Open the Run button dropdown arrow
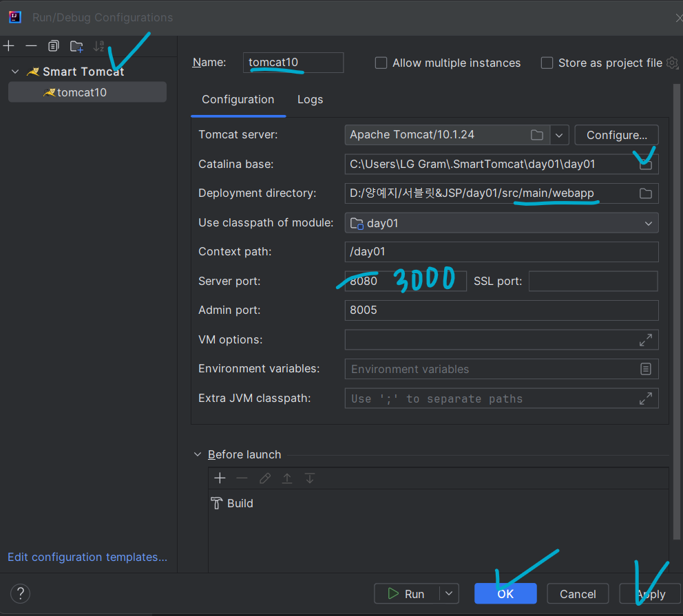Viewport: 683px width, 616px height. 449,594
